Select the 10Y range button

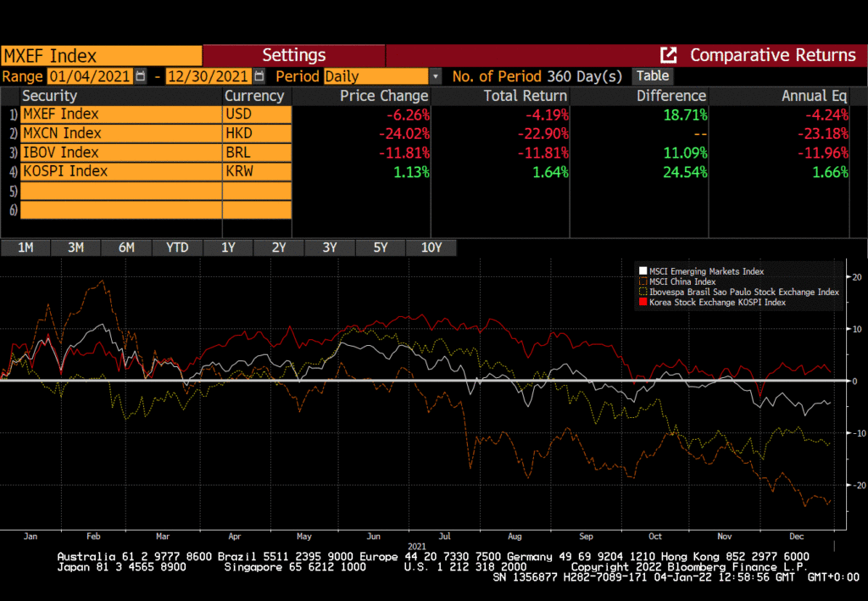tap(431, 248)
